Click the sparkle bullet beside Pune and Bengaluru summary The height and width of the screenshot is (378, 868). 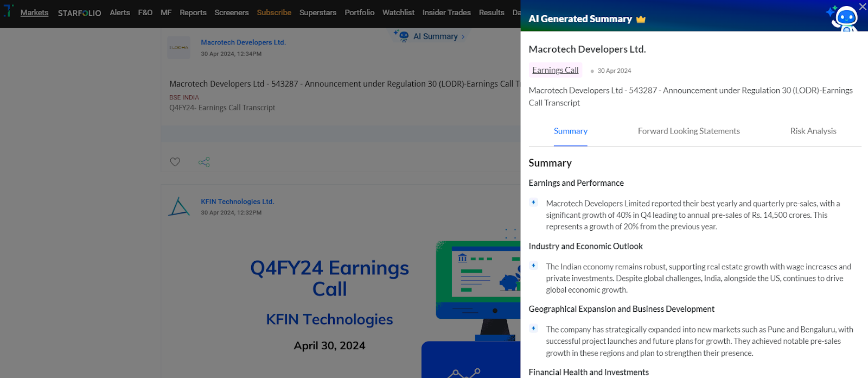534,329
